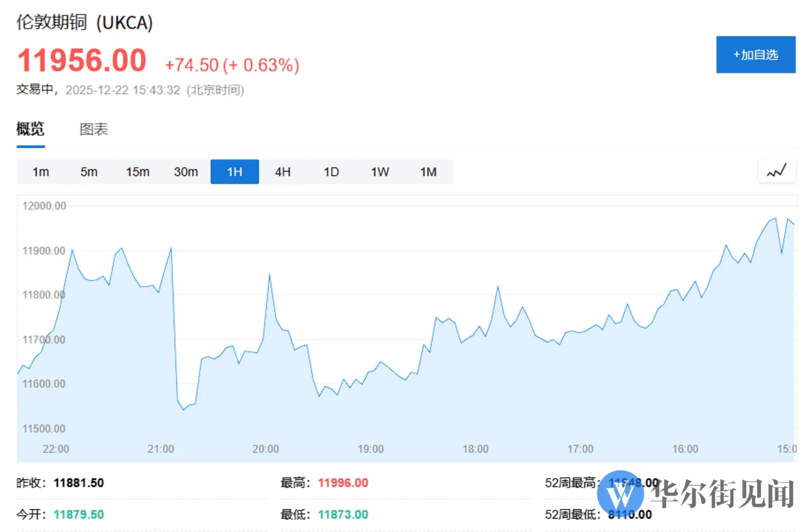This screenshot has width=809, height=532.
Task: Click the 今开 value 11879.50
Action: (x=79, y=515)
